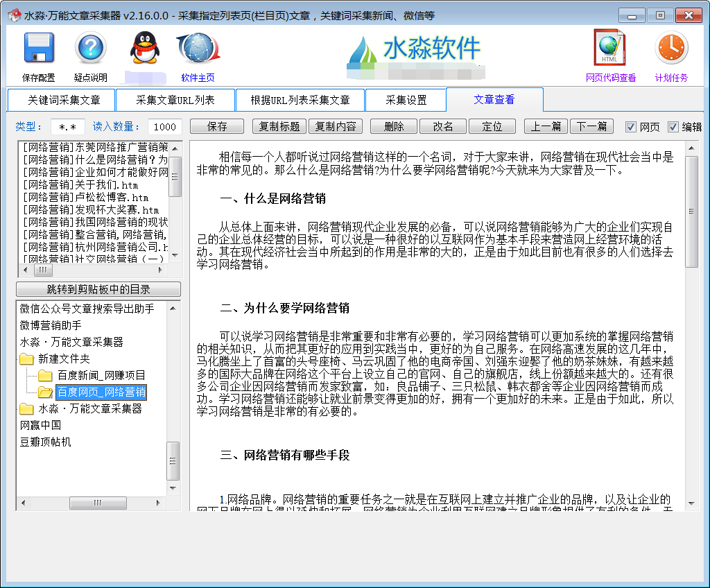Select file [网络营销]东莞网络推广营销策
This screenshot has width=710, height=588.
95,147
